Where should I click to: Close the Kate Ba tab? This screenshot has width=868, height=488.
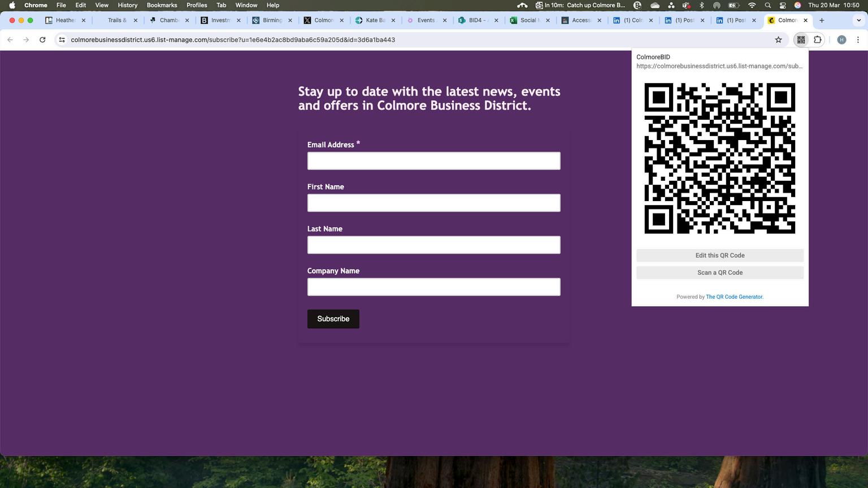coord(393,20)
